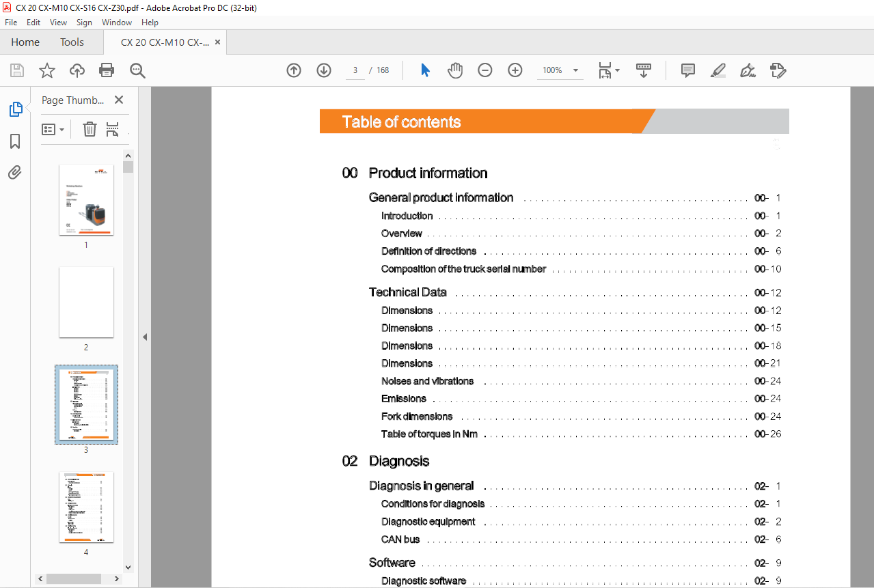Screen dimensions: 874x588
Task: Open the find text magnifier icon
Action: 137,70
